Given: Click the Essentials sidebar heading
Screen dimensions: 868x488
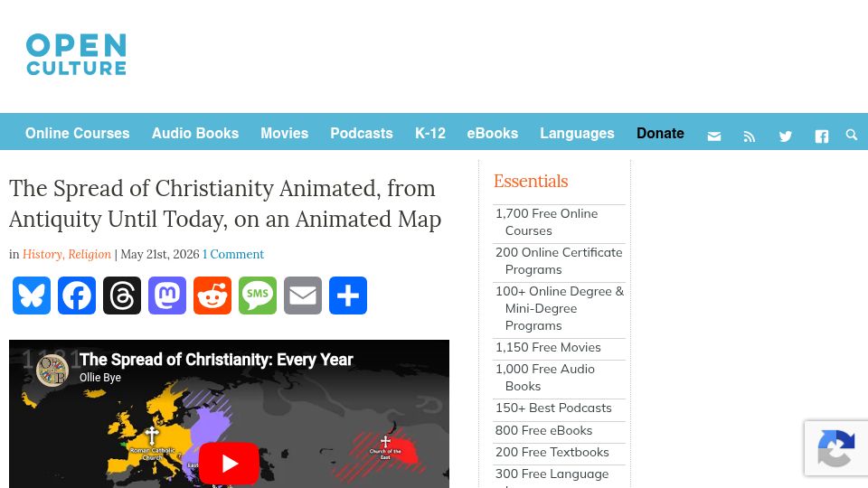Looking at the screenshot, I should point(531,181).
